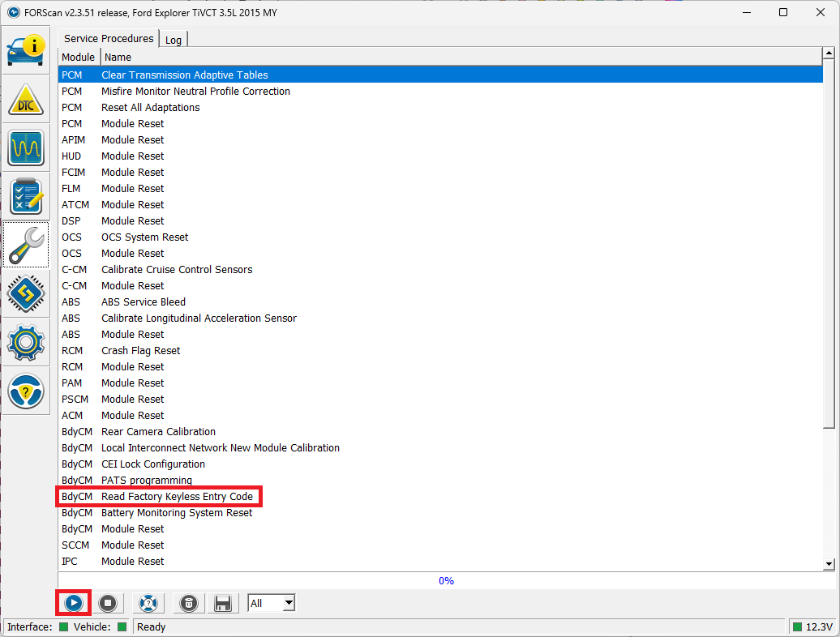Click the vertical scrollbar thumb
Screen dimensions: 840x637
pos(829,244)
